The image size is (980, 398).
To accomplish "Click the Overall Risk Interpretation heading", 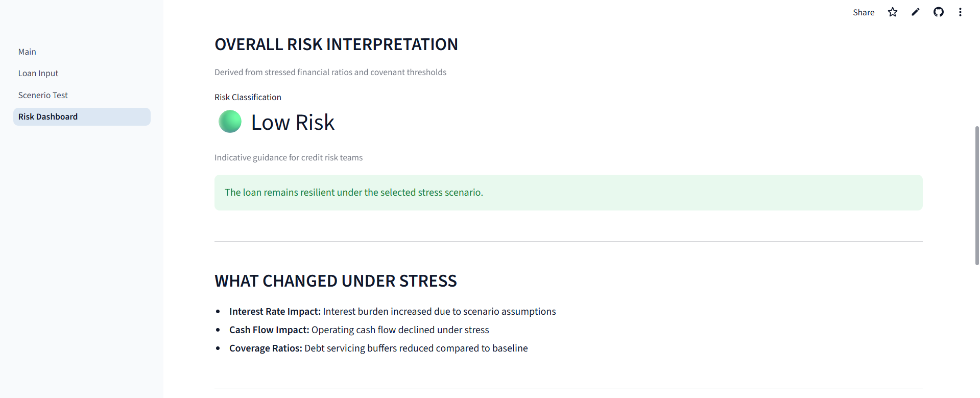I will [336, 44].
